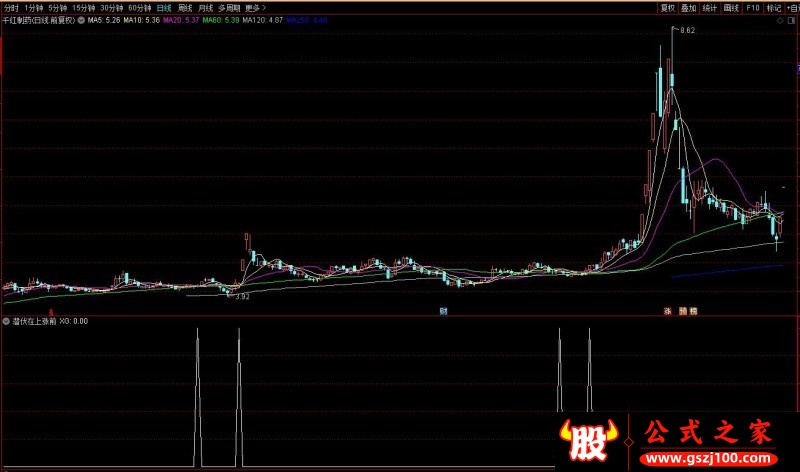The height and width of the screenshot is (472, 800).
Task: Click the red marker at time axis left
Action: [51, 312]
